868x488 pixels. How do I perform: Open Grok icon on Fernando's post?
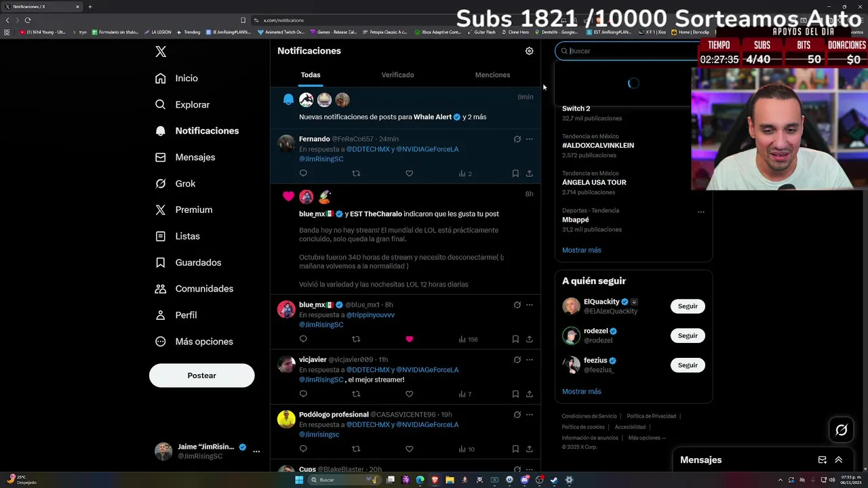click(x=517, y=139)
